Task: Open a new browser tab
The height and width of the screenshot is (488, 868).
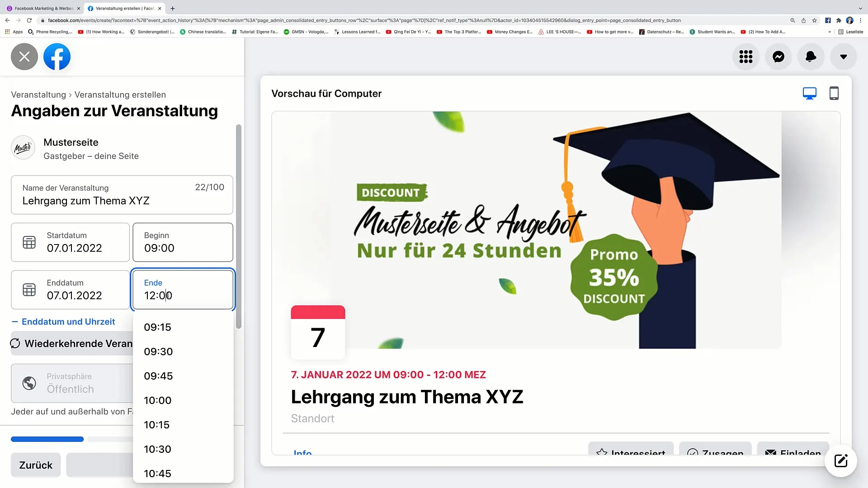Action: pos(173,8)
